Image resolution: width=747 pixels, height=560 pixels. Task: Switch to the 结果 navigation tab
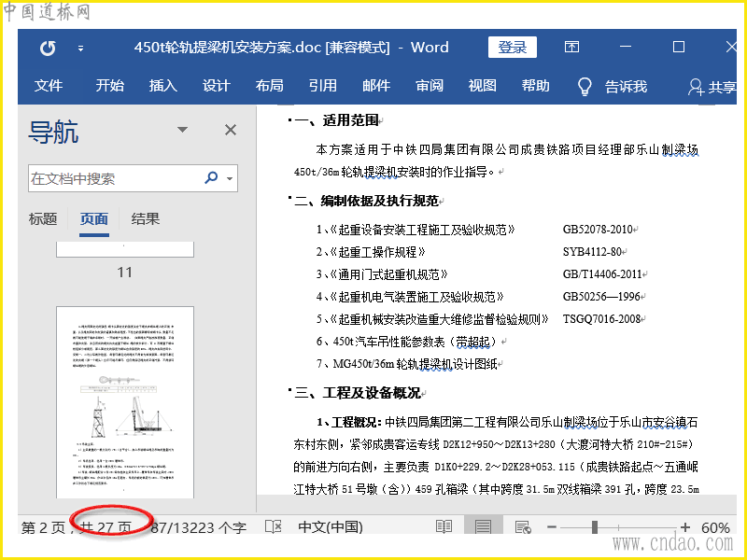(x=146, y=219)
